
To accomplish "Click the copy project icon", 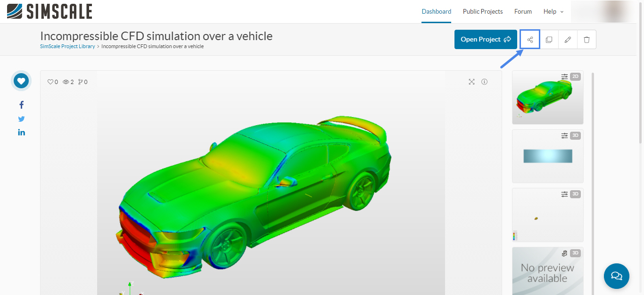I will (549, 40).
